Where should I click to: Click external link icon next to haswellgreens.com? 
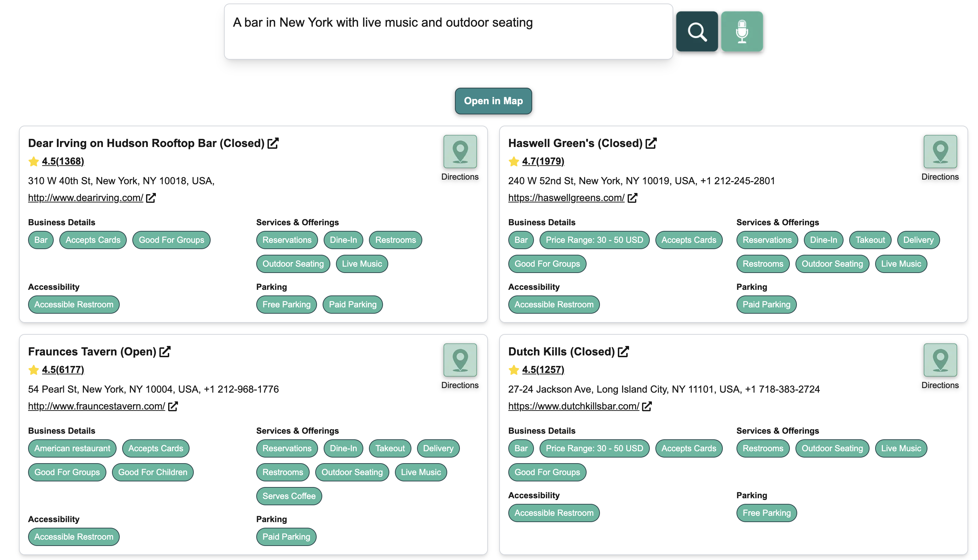coord(633,198)
